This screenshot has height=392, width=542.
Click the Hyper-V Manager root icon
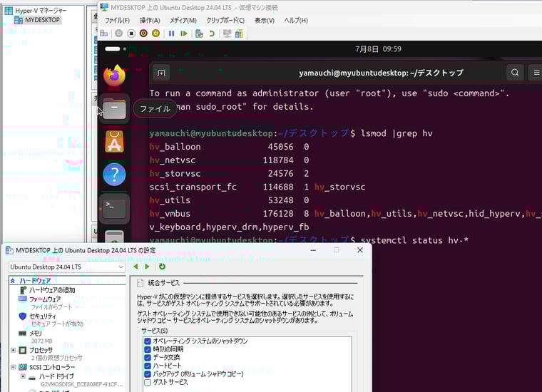pos(9,11)
